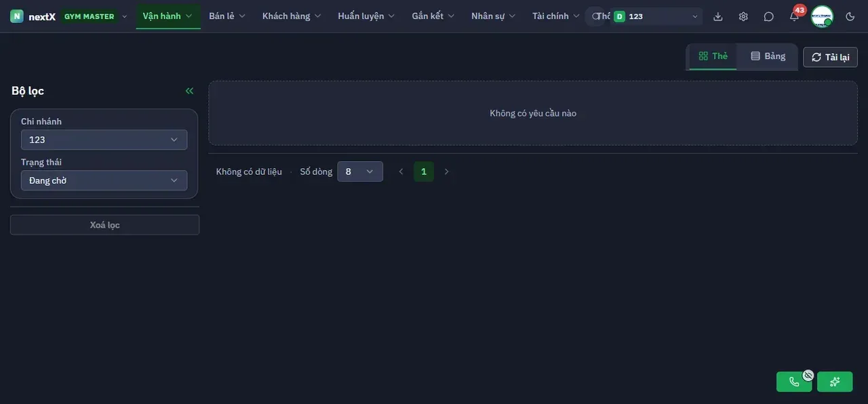
Task: Hide the phone widget via crossed-eye icon
Action: pos(808,375)
